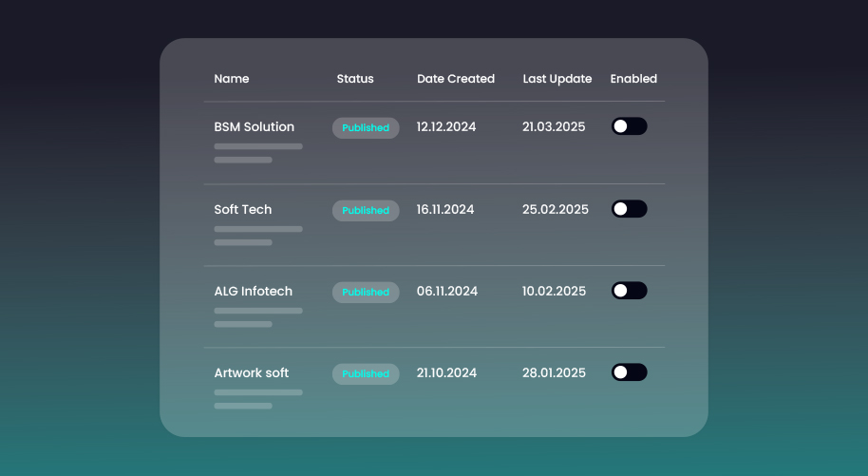The width and height of the screenshot is (868, 476).
Task: Toggle the ALG Infotech enabled switch
Action: (x=629, y=291)
